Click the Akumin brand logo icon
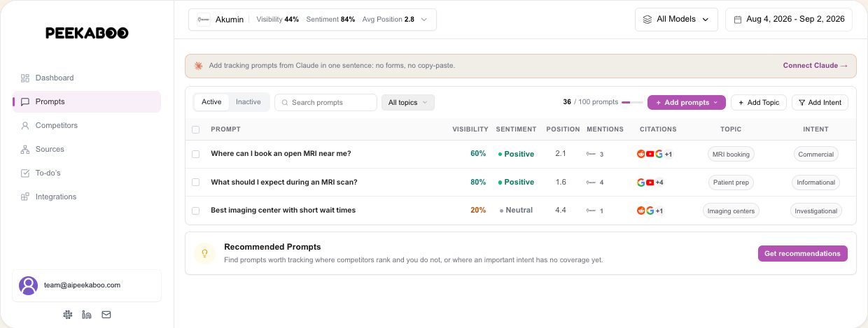The height and width of the screenshot is (328, 868). pos(204,20)
